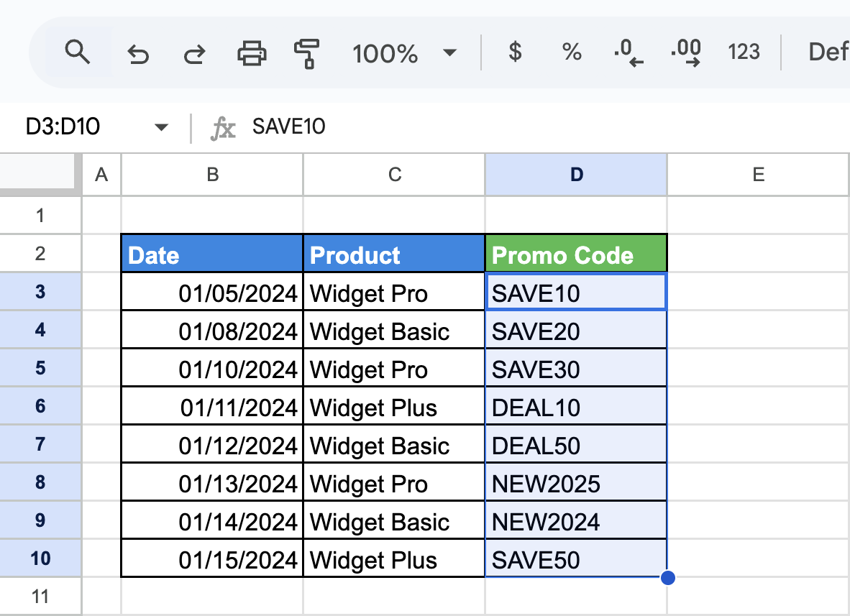The height and width of the screenshot is (616, 850).
Task: Click Widget Basic in row 4
Action: (x=394, y=330)
